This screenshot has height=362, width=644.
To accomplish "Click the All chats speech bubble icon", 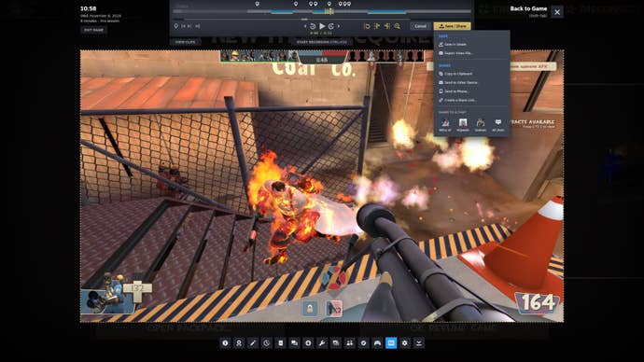I will (x=498, y=123).
